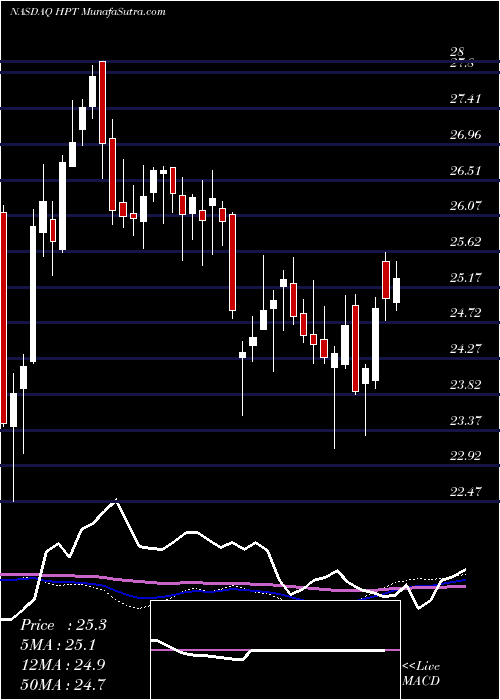Screen dimensions: 500x700
Task: Click the MACD inset chart box
Action: coord(275,650)
